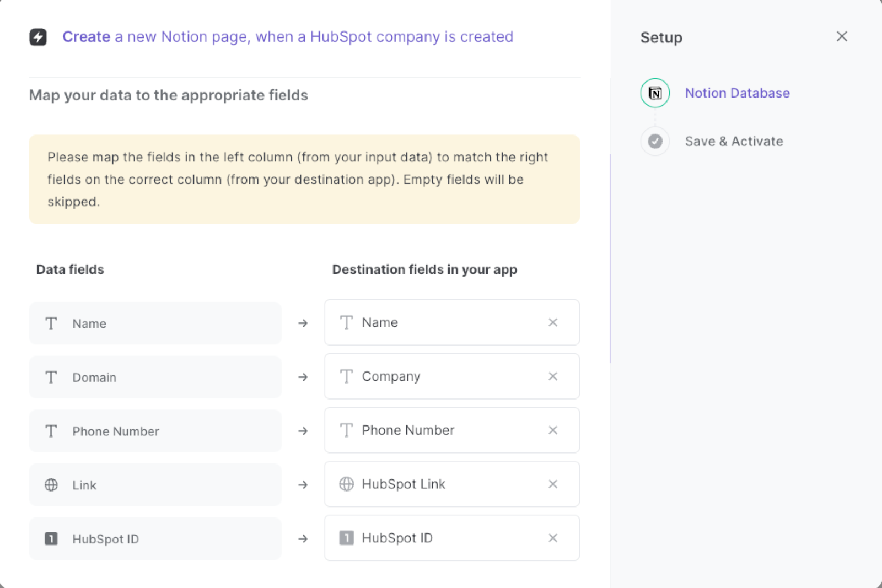Click the text type icon beside Domain

coord(51,377)
